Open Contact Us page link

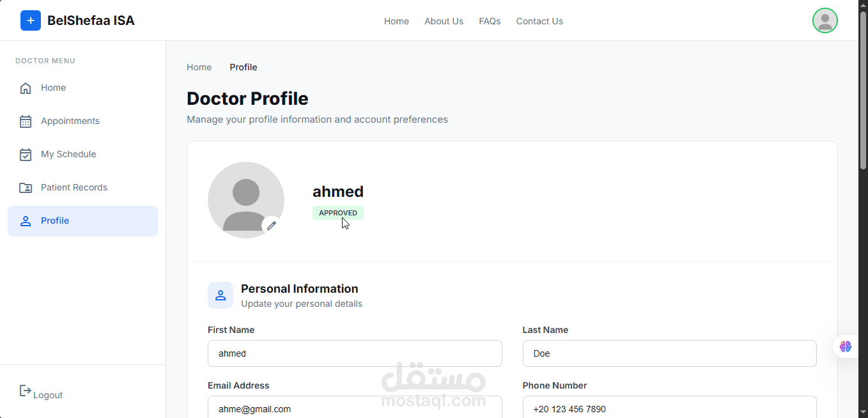pos(539,21)
